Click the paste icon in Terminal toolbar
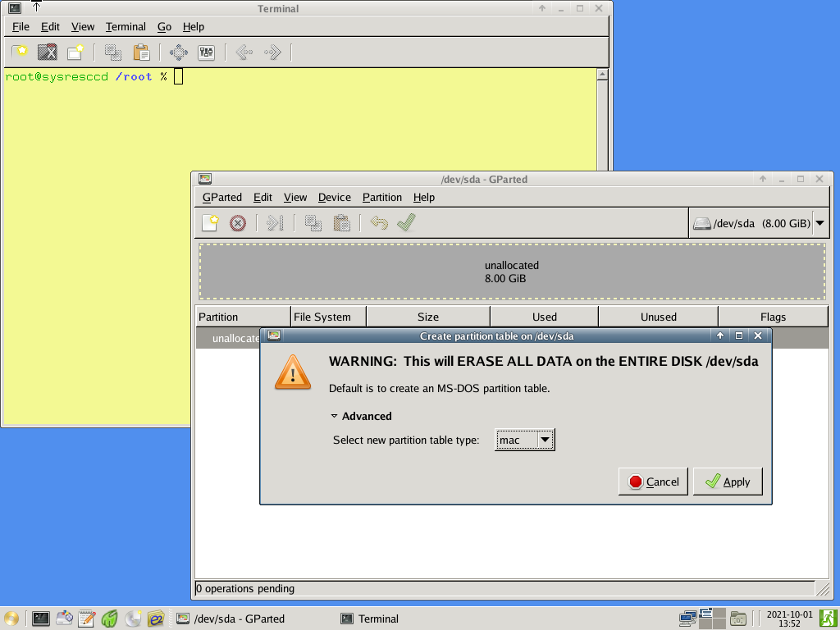Screen dimensions: 840x630 (x=141, y=52)
